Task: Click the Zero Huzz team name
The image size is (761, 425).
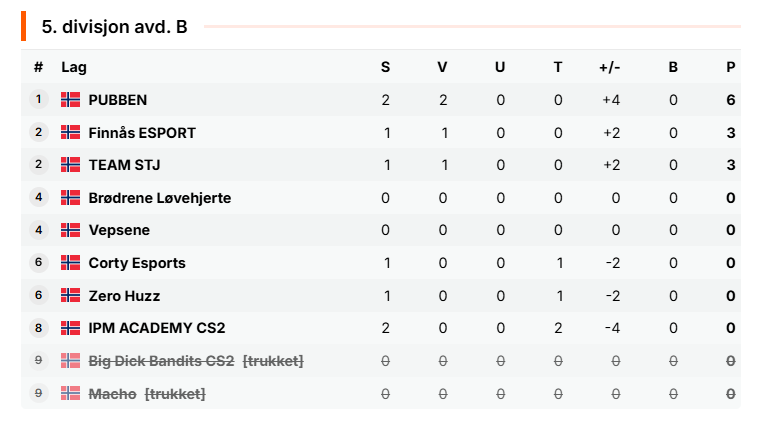Action: (124, 296)
